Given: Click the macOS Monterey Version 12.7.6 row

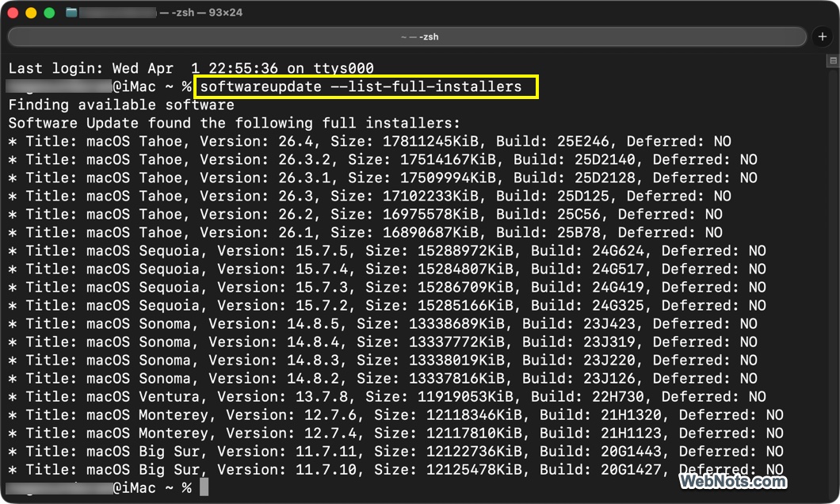Looking at the screenshot, I should [x=396, y=414].
